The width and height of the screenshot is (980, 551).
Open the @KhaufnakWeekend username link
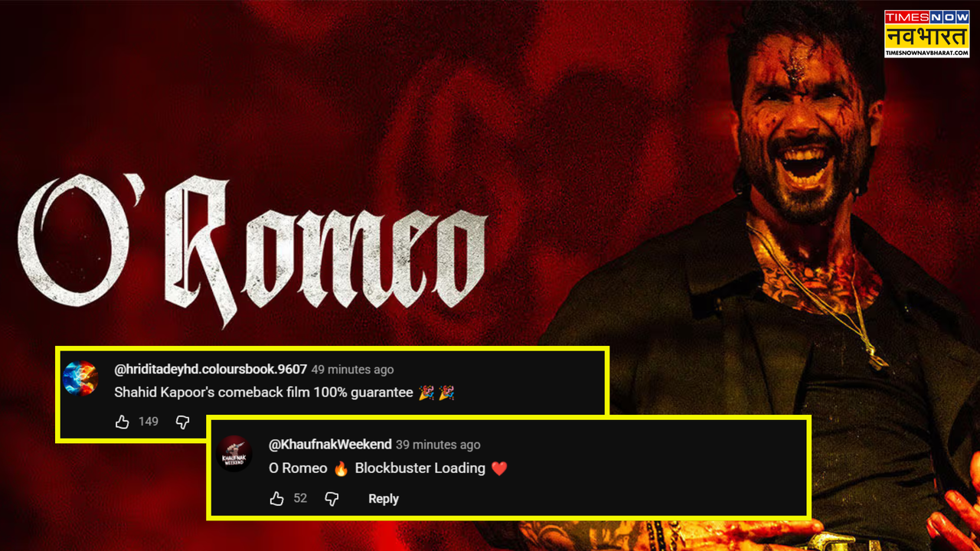(x=330, y=445)
